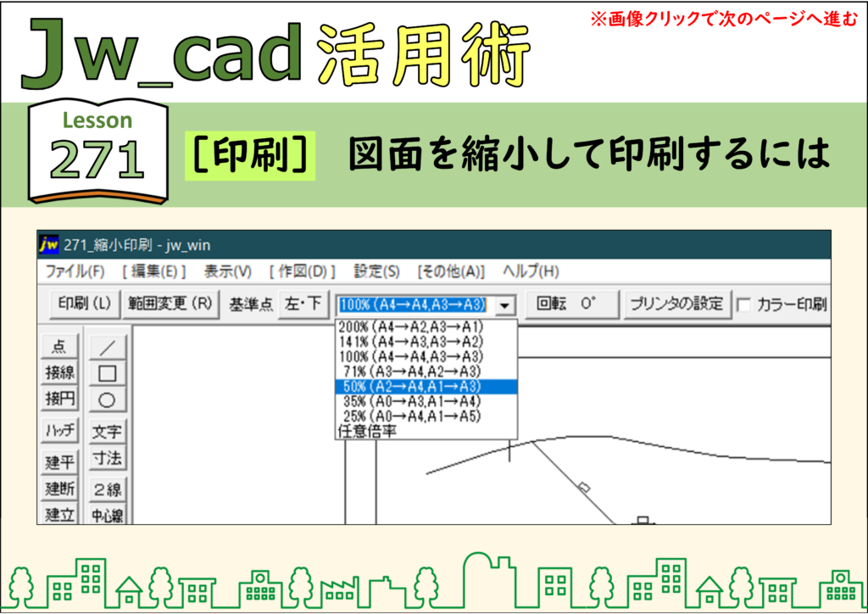This screenshot has height=614, width=868.
Task: Activate the 建立 tool button
Action: point(59,514)
